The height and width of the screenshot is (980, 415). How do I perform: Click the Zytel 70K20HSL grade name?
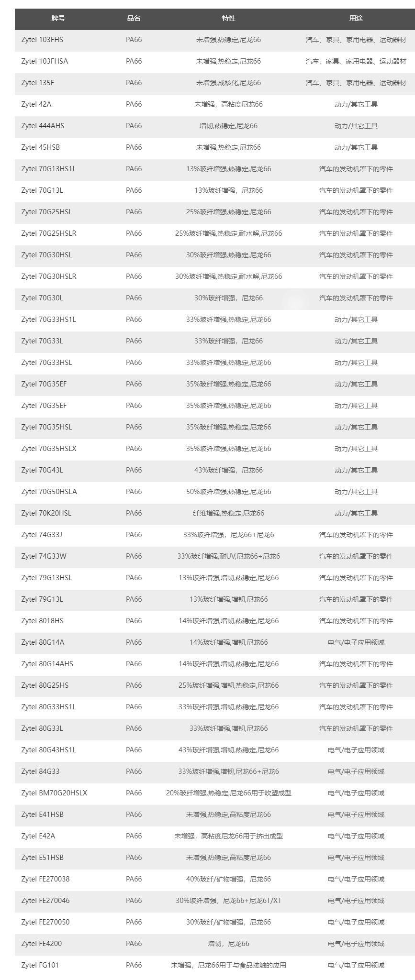click(46, 513)
